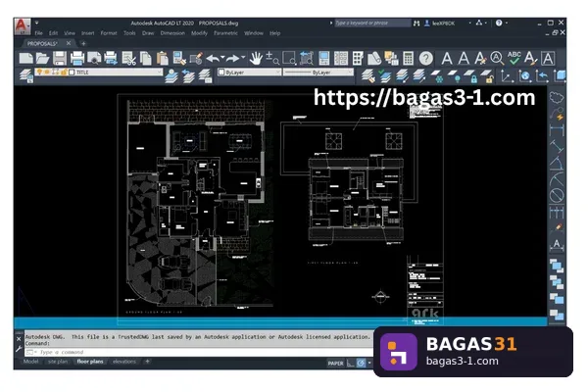588x392 pixels.
Task: Open command line customize wrench icon
Action: click(x=19, y=349)
